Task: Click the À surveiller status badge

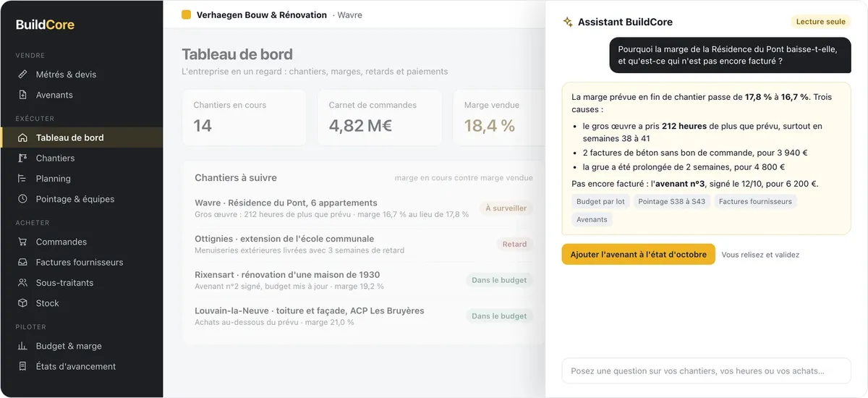Action: click(x=506, y=208)
